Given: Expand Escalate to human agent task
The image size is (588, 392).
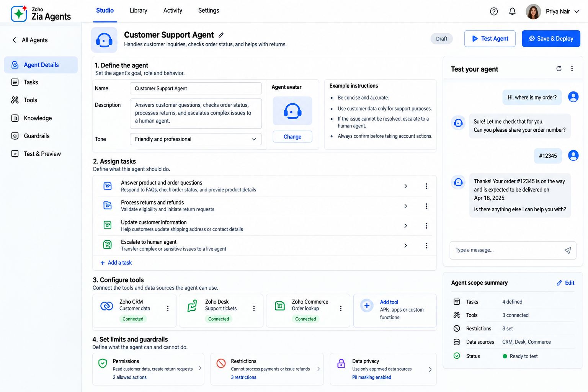Looking at the screenshot, I should [x=406, y=245].
